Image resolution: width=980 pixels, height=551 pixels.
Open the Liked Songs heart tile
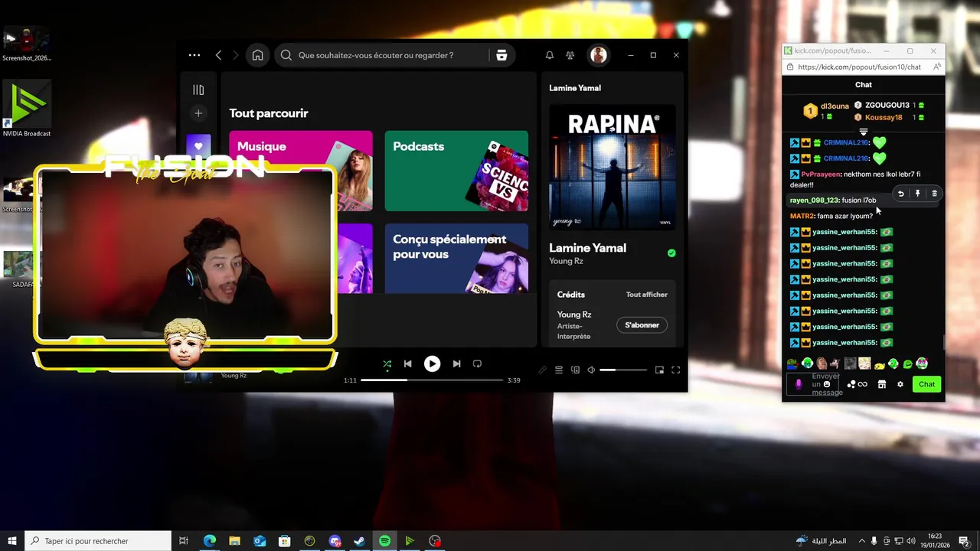click(x=198, y=145)
